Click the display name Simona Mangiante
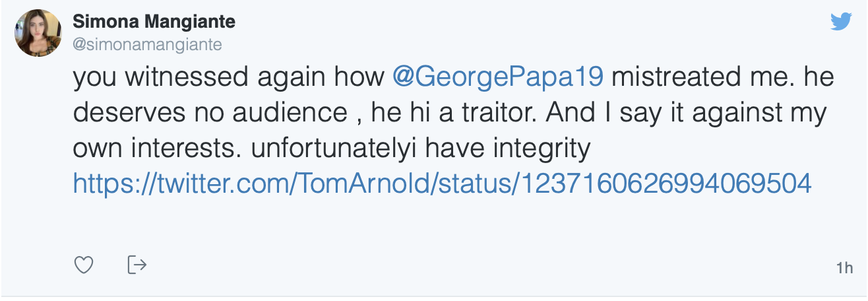 pos(154,22)
